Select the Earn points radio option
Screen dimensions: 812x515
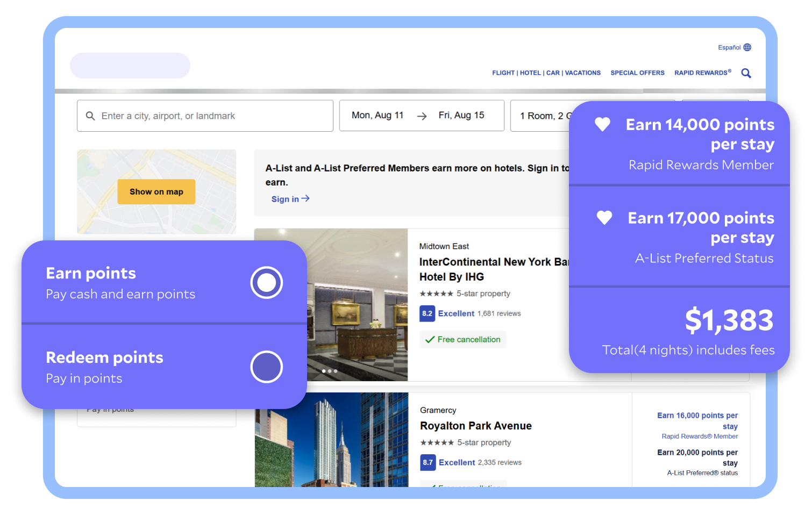(x=266, y=282)
